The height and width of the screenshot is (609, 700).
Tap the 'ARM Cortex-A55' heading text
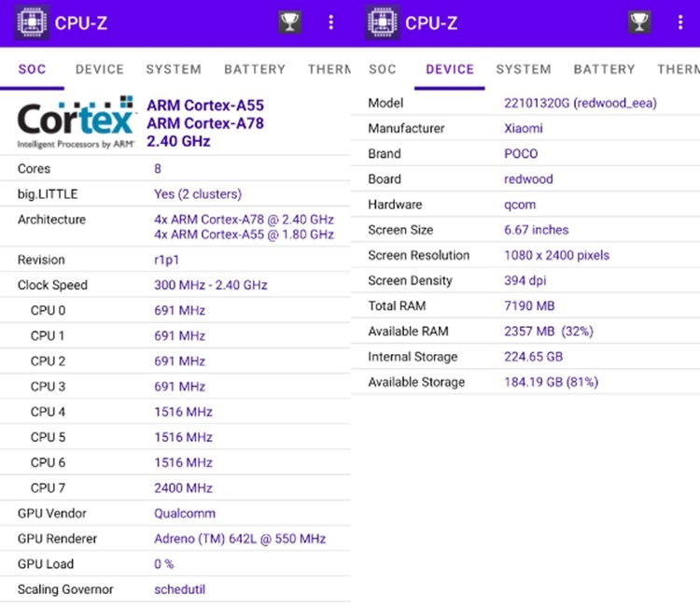click(205, 106)
